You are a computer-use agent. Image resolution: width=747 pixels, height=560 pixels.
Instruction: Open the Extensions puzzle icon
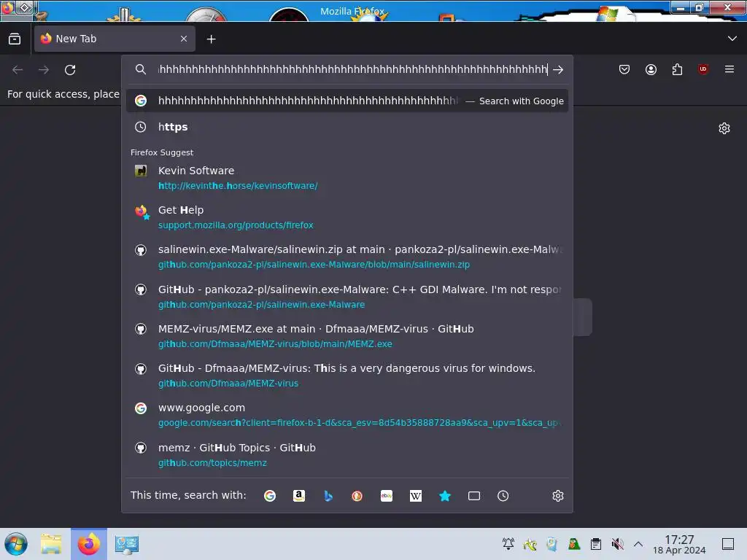point(677,69)
